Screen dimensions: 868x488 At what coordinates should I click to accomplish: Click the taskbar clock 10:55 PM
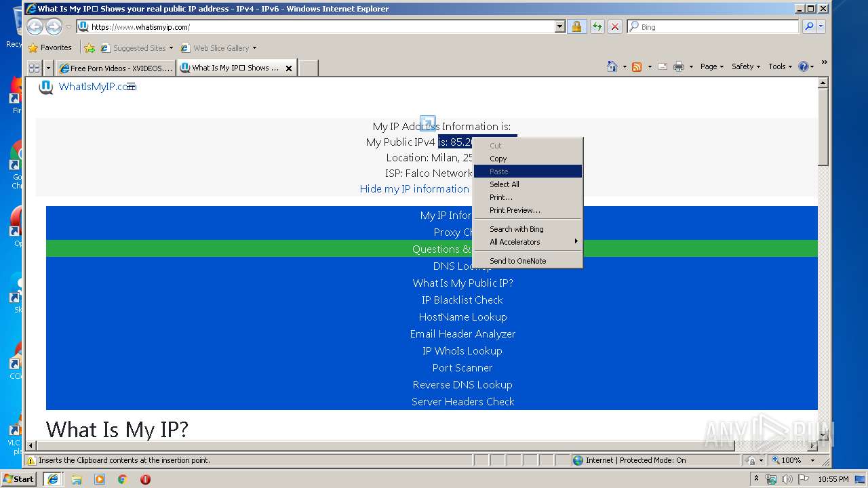833,479
